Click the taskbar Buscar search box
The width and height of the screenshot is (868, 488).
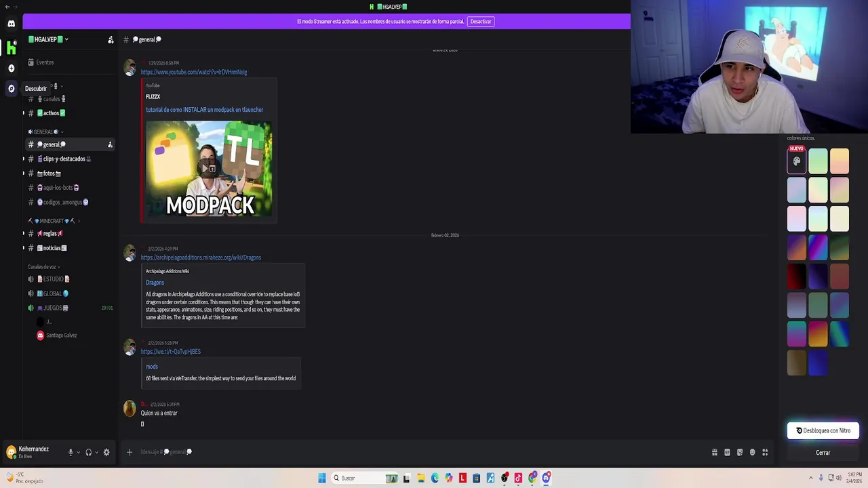(365, 479)
